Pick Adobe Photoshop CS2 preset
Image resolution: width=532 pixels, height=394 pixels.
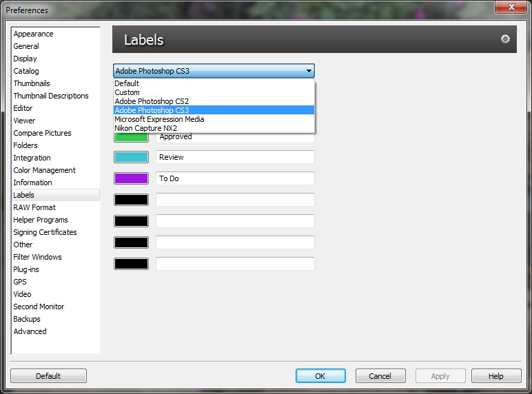pos(214,101)
